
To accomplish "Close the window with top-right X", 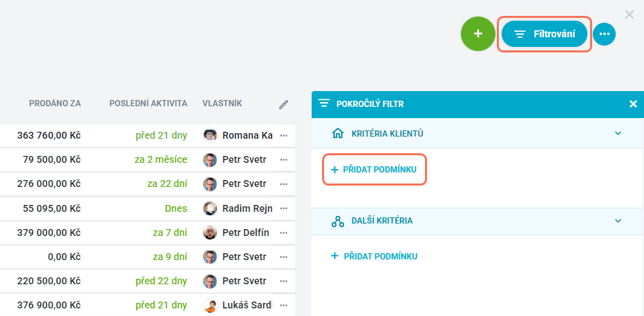I will [629, 14].
